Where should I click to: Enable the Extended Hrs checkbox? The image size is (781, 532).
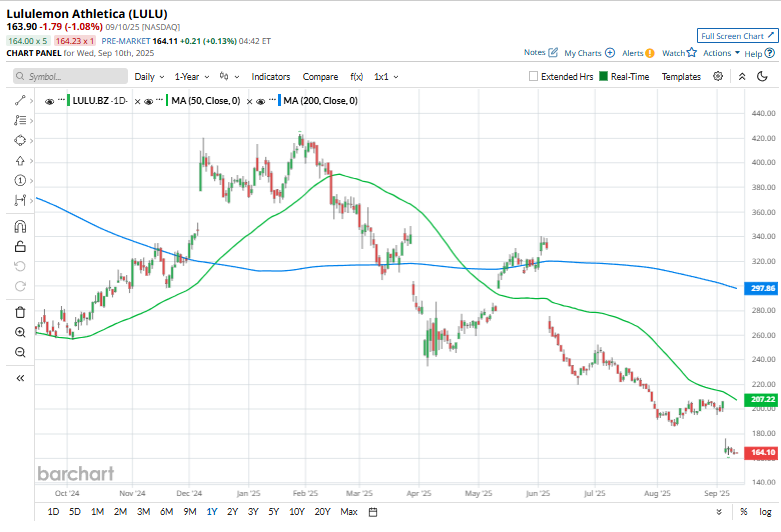click(533, 76)
